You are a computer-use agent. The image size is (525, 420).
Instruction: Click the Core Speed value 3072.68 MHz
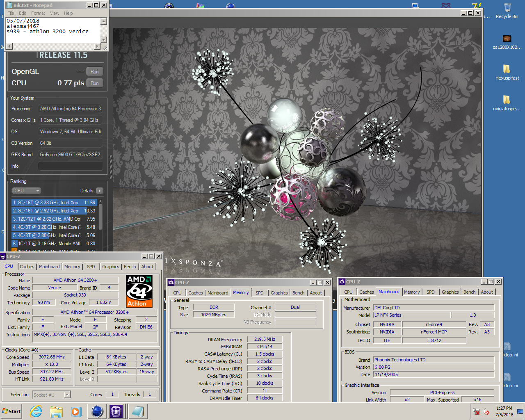[x=52, y=357]
